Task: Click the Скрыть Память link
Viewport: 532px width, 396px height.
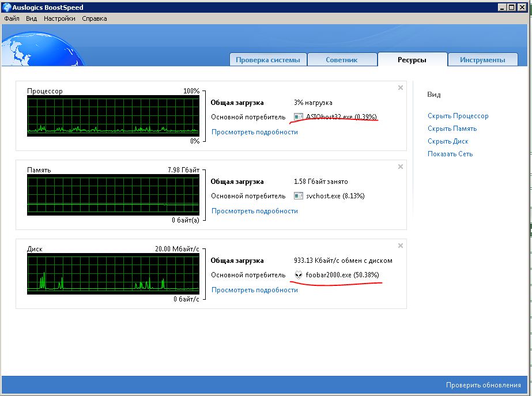Action: click(452, 129)
